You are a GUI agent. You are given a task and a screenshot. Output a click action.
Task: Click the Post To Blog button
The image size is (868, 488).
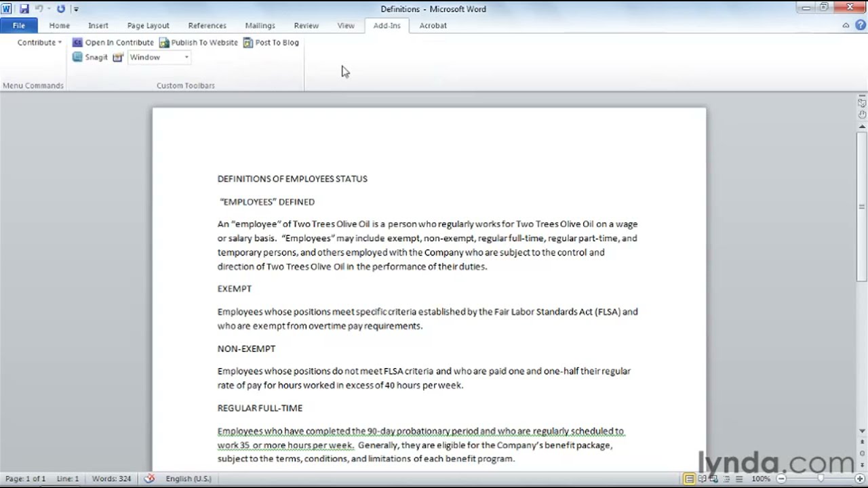tap(271, 43)
